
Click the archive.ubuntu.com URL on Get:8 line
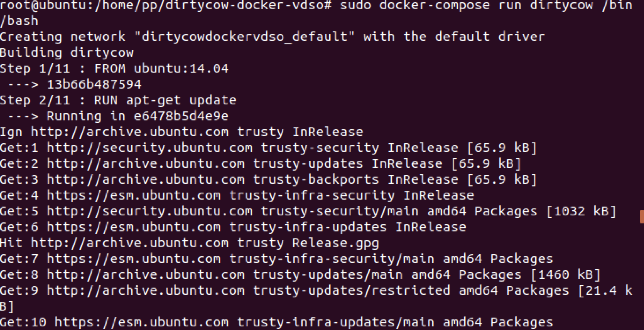(x=146, y=275)
